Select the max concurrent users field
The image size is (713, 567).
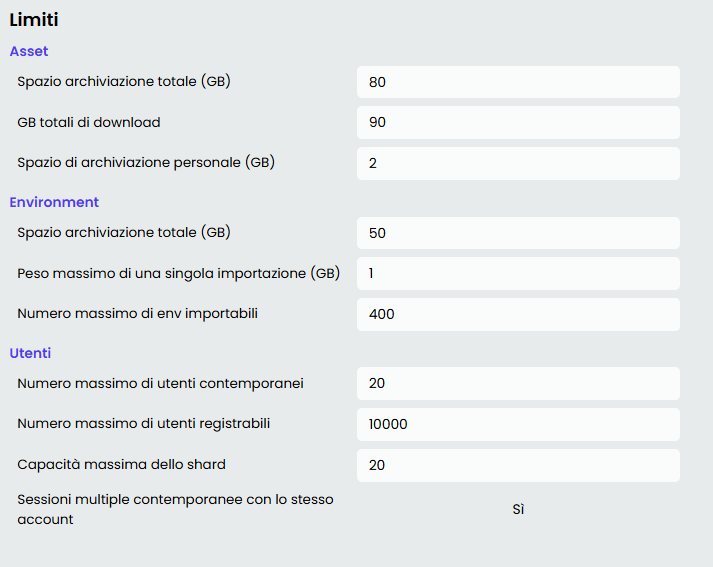coord(518,383)
